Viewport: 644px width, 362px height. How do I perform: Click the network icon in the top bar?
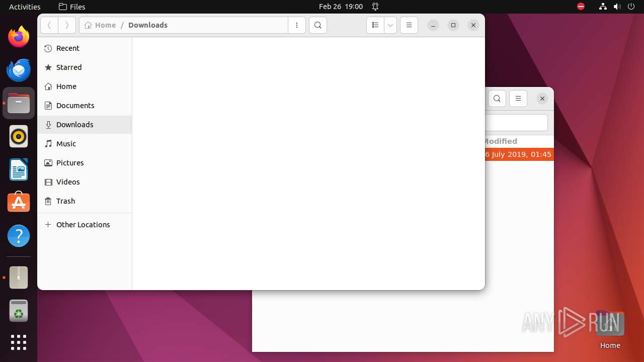point(603,7)
